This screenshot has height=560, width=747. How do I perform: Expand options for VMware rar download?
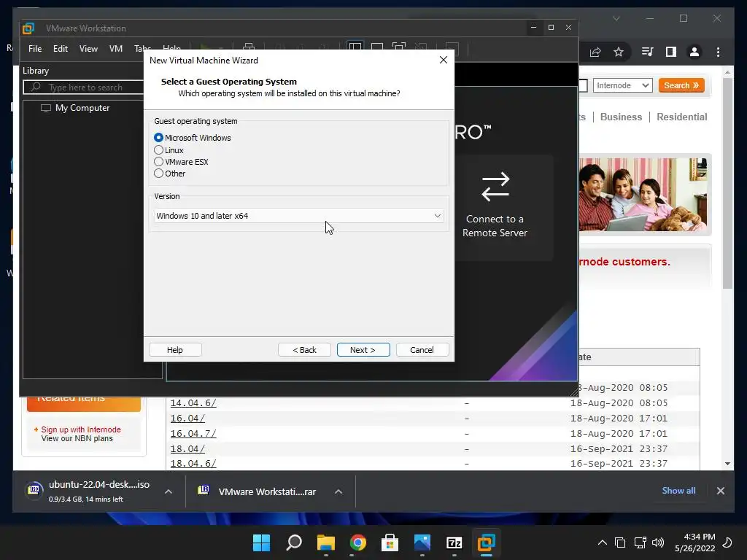point(338,491)
